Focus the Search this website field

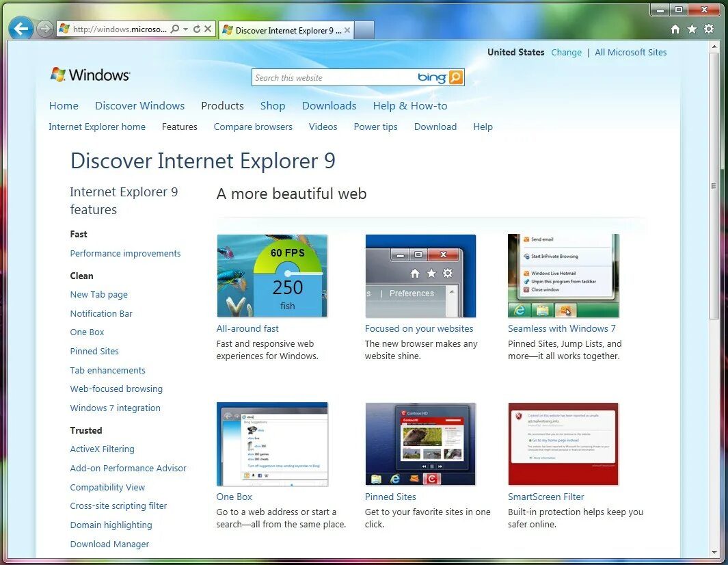(334, 77)
